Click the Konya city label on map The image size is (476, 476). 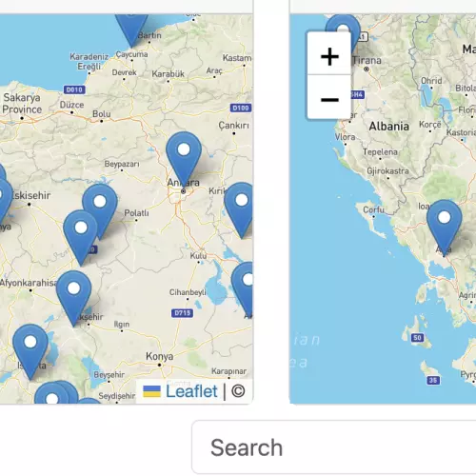pyautogui.click(x=160, y=356)
